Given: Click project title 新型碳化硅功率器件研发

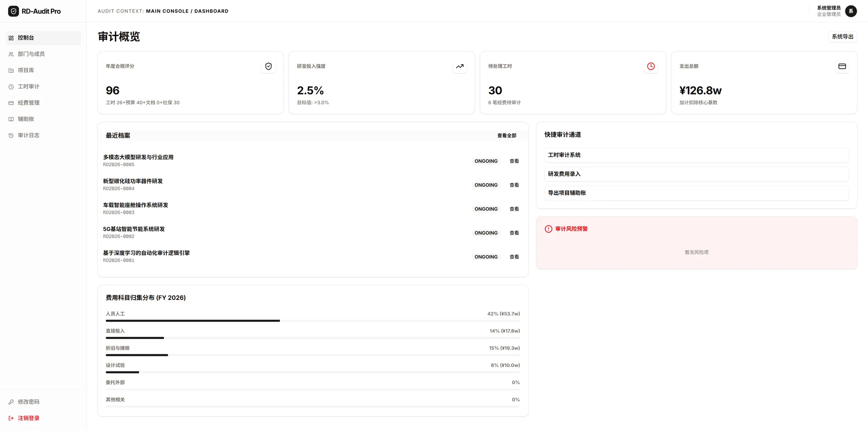Looking at the screenshot, I should pos(133,181).
